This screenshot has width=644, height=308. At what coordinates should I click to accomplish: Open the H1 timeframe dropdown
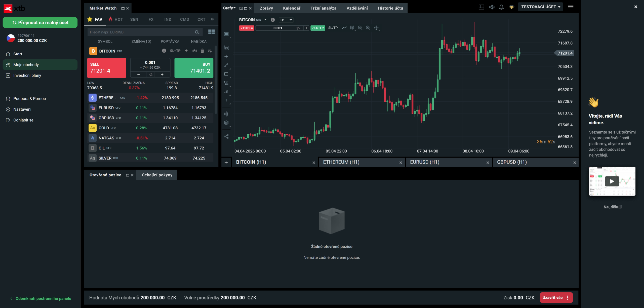[x=286, y=20]
